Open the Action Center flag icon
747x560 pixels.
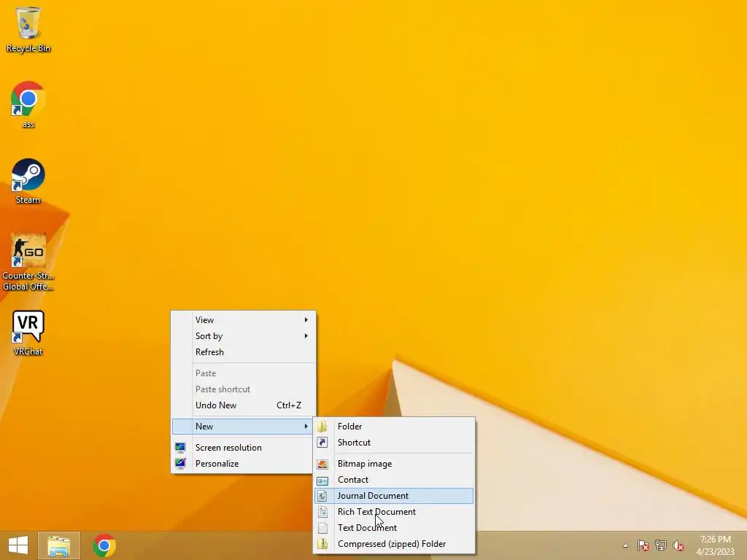coord(643,545)
